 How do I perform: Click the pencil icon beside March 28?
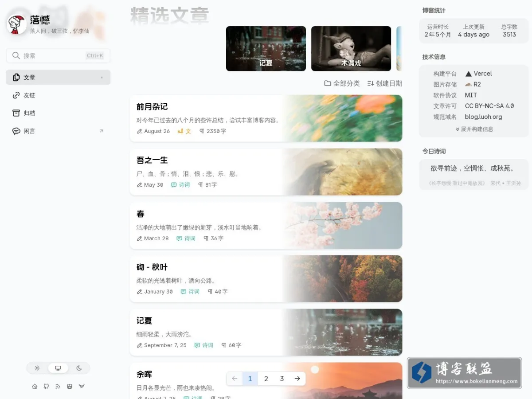[140, 239]
